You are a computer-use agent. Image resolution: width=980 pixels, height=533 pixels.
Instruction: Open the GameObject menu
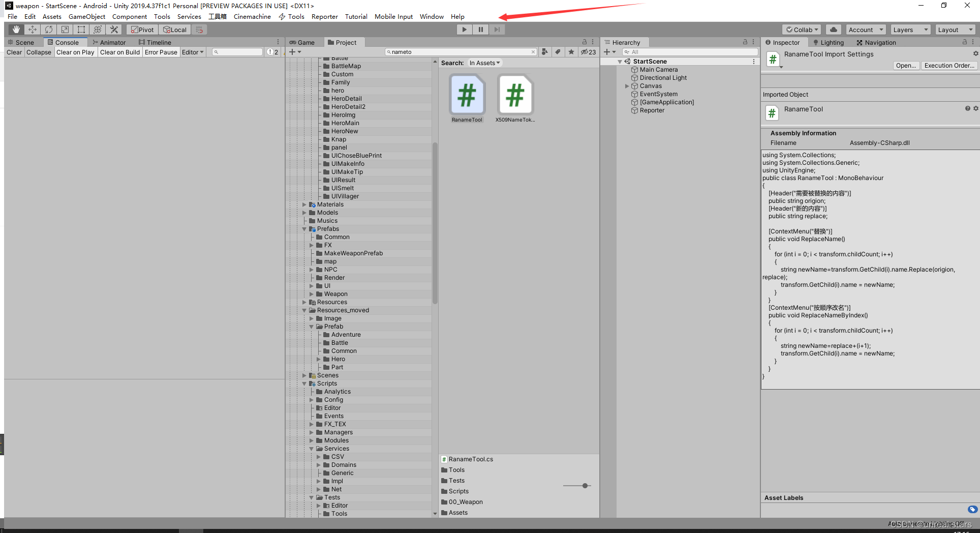click(87, 16)
